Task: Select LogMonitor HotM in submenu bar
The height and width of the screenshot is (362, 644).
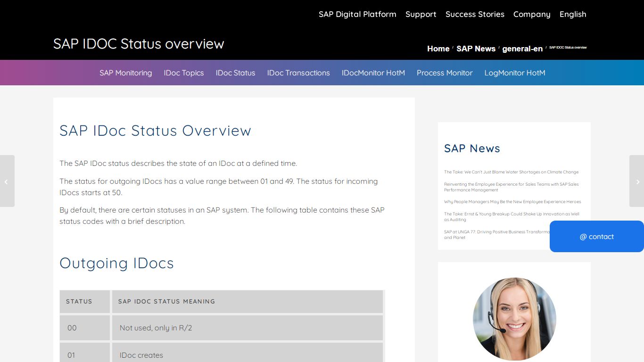Action: coord(515,73)
